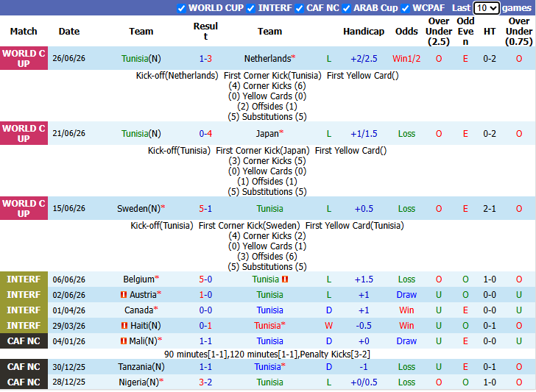536x392 pixels.
Task: Click red card icon beside Austria
Action: [x=124, y=295]
